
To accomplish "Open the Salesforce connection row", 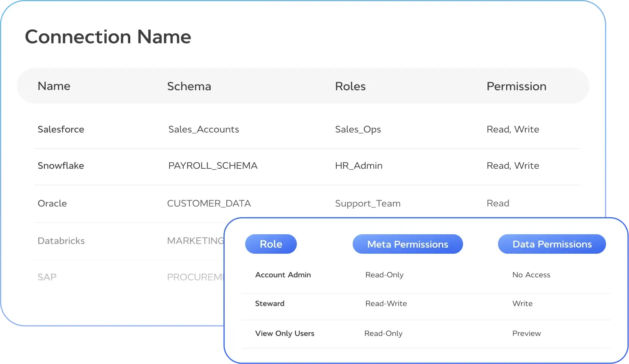I will (x=61, y=129).
